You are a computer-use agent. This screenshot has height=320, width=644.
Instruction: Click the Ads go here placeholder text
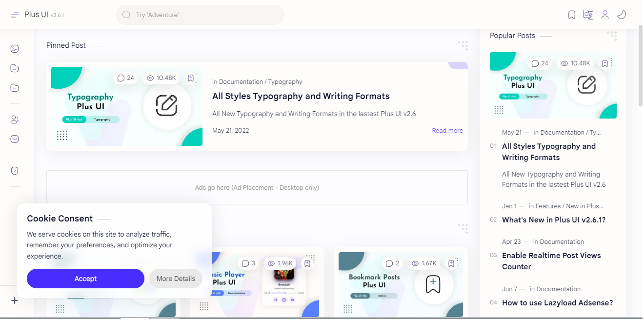click(x=257, y=187)
